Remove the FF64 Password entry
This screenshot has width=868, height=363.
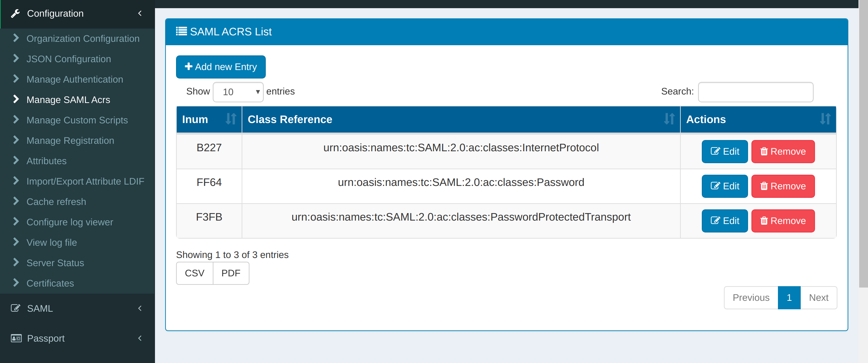tap(783, 186)
